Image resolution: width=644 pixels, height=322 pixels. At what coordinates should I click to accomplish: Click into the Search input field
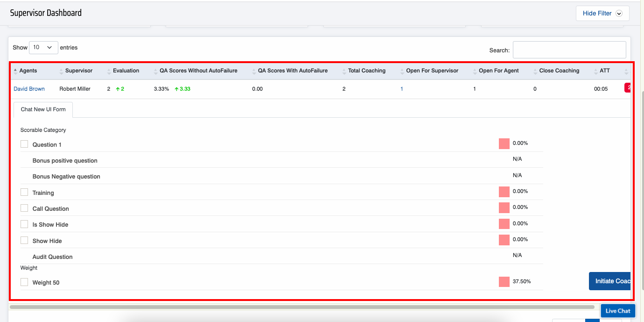(569, 50)
